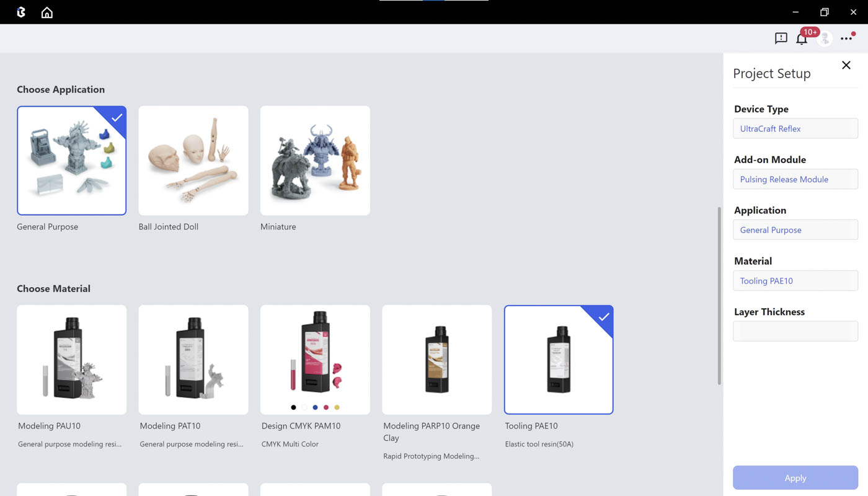Open the Material Tooling PAE10 field
This screenshot has width=868, height=496.
pyautogui.click(x=795, y=280)
